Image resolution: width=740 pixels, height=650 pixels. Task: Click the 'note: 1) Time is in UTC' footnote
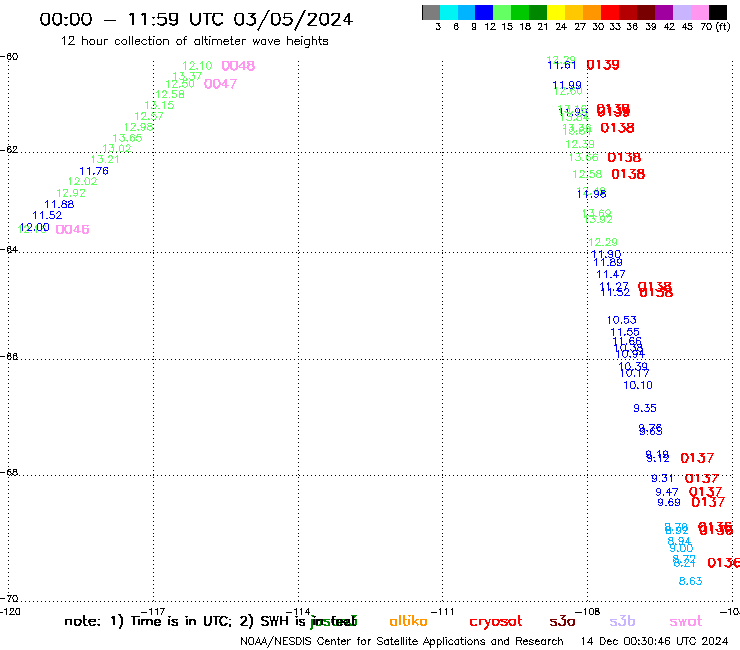[x=148, y=621]
